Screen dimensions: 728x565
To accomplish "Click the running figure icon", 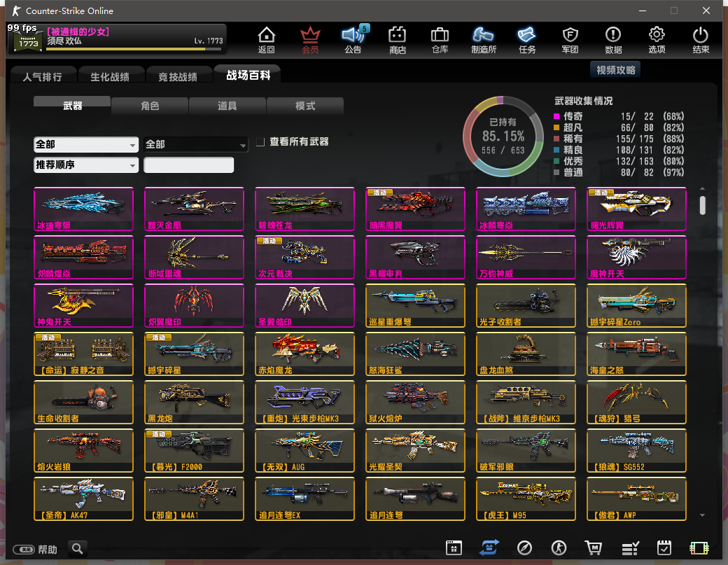I will (559, 548).
